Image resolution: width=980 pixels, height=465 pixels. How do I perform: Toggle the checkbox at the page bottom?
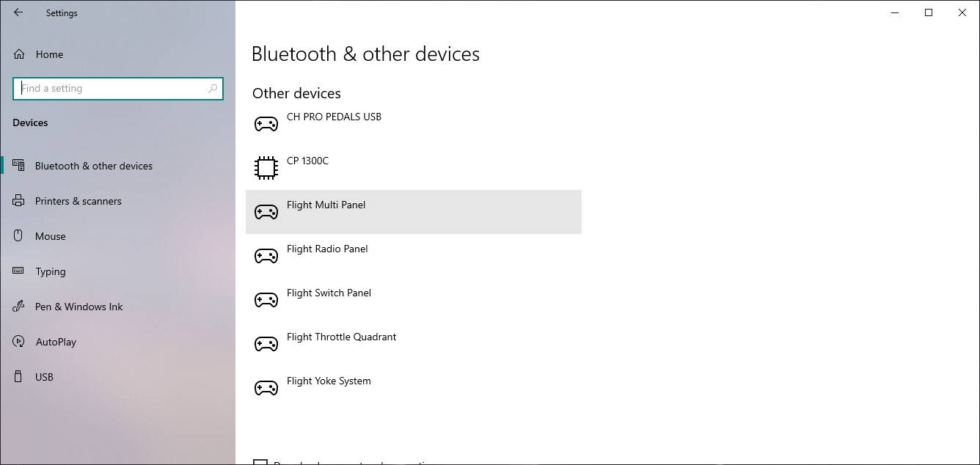coord(260,462)
